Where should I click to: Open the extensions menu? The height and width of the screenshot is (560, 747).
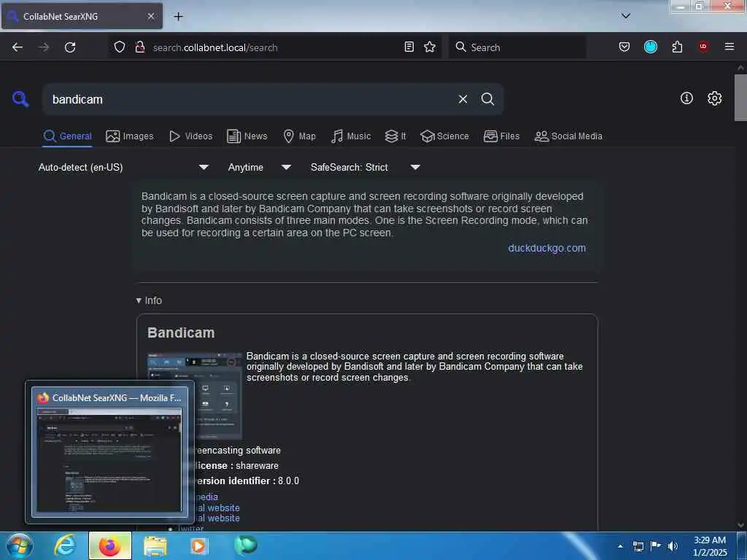(677, 47)
